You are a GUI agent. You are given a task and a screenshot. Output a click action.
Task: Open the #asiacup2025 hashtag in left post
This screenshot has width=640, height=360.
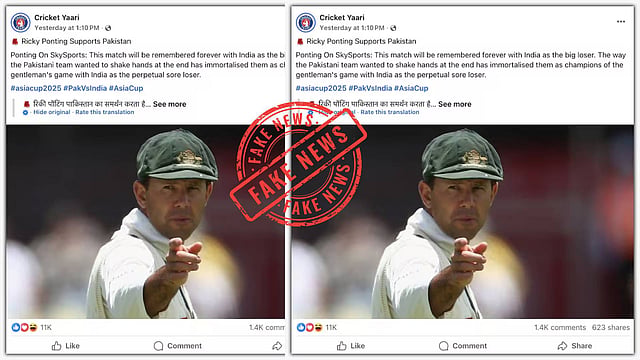click(x=36, y=88)
